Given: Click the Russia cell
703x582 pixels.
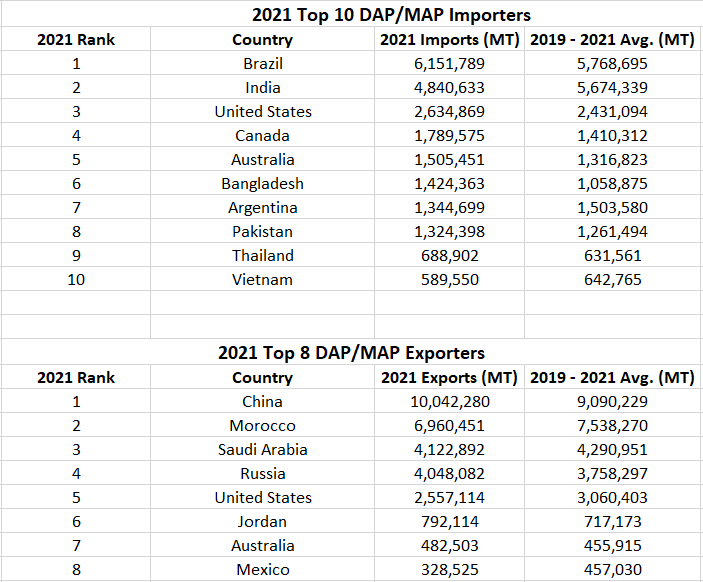Looking at the screenshot, I should (263, 473).
